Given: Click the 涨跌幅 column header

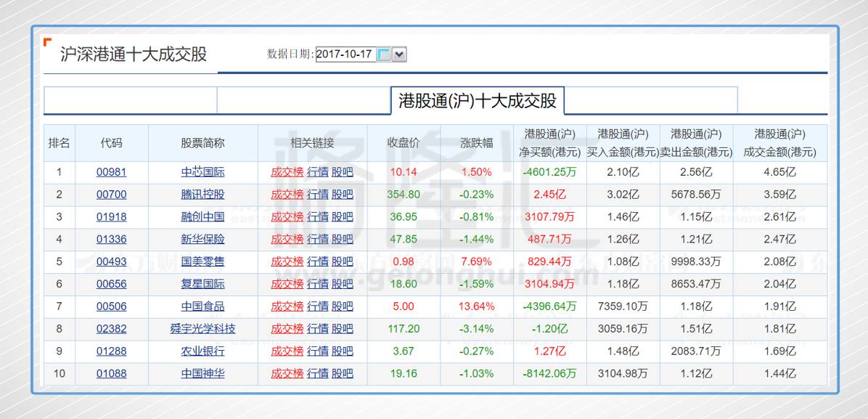Looking at the screenshot, I should (477, 143).
